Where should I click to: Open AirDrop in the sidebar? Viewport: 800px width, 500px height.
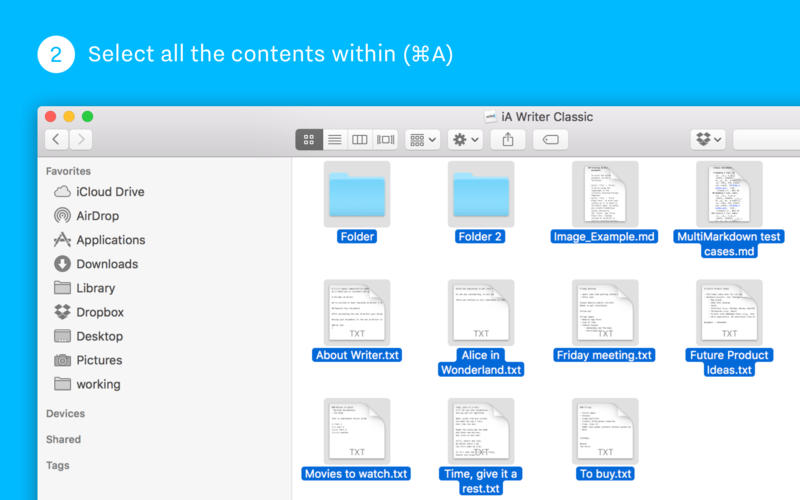[x=86, y=216]
